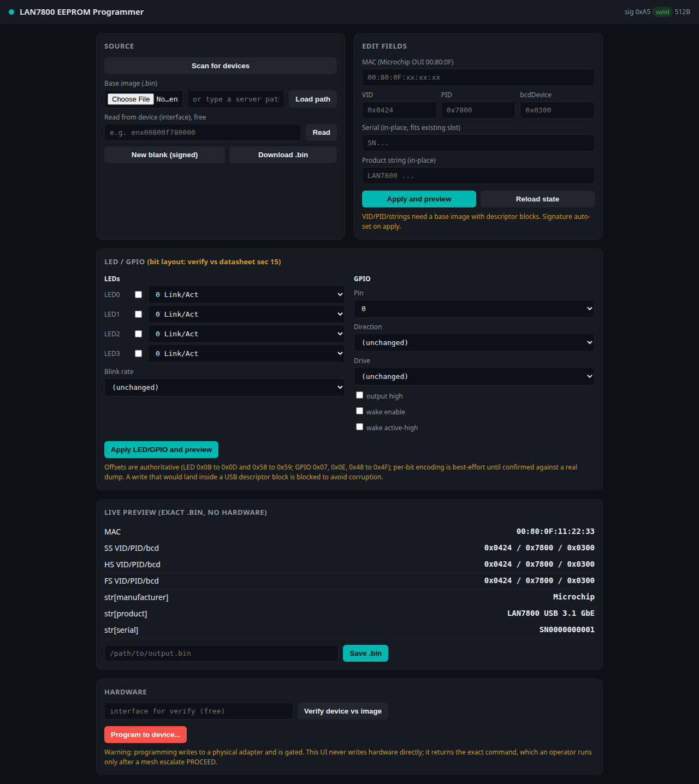Check the 'wake enable' option
The width and height of the screenshot is (699, 784).
359,411
